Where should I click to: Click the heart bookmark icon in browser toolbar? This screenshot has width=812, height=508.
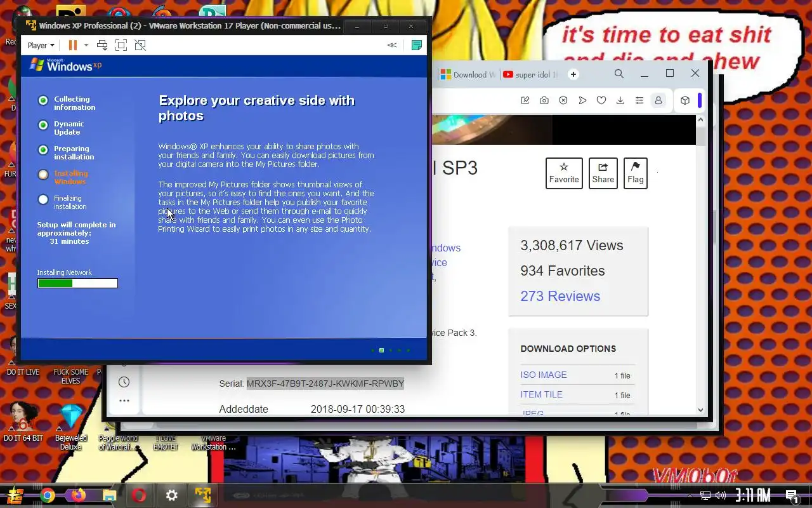[601, 100]
